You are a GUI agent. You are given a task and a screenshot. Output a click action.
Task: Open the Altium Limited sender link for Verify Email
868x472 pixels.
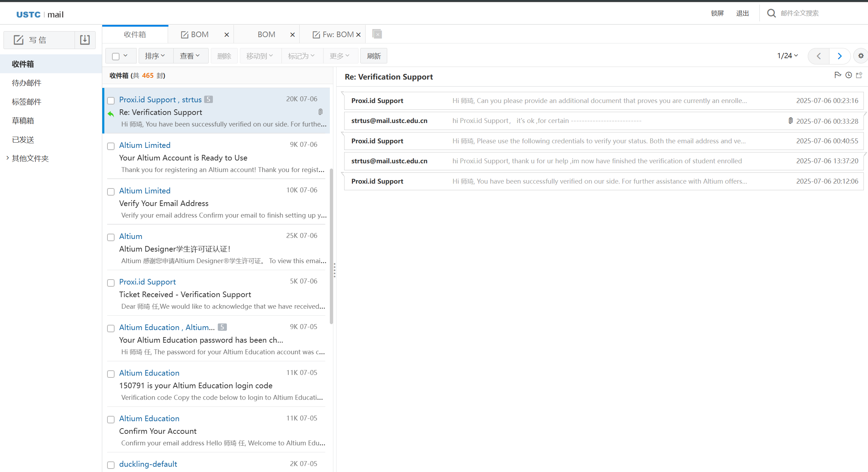(145, 191)
